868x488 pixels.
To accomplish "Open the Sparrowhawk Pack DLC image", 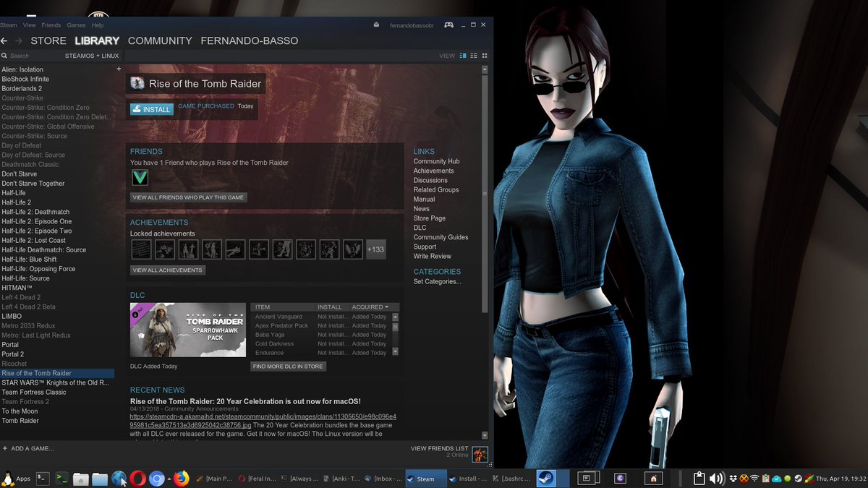I will [188, 330].
